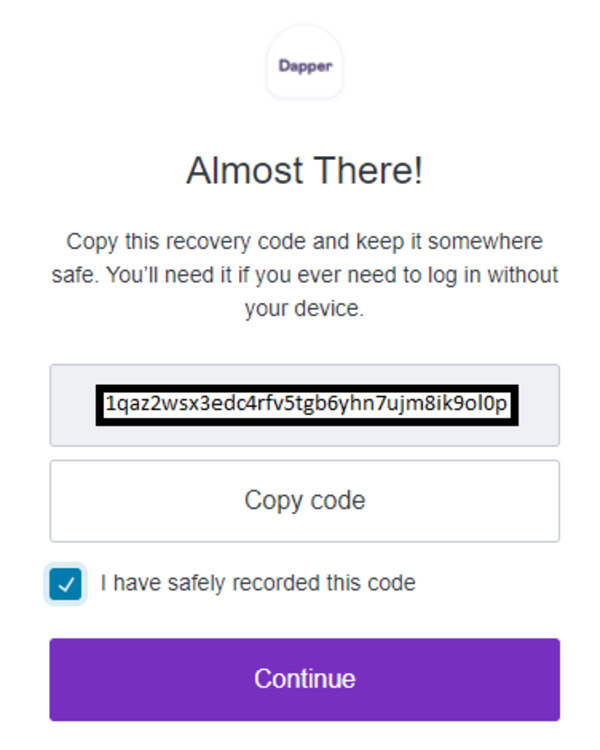The height and width of the screenshot is (750, 600).
Task: Toggle the blue confirmation checkbox off
Action: (66, 584)
